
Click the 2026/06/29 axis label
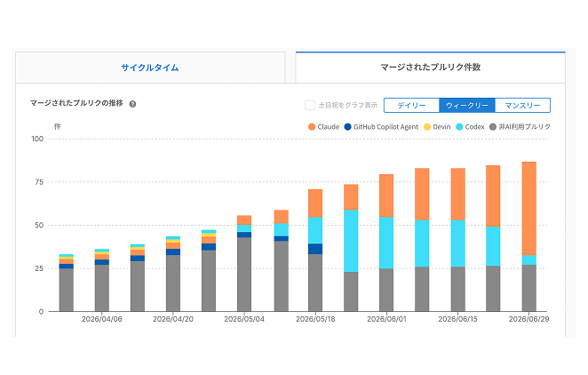tap(528, 319)
